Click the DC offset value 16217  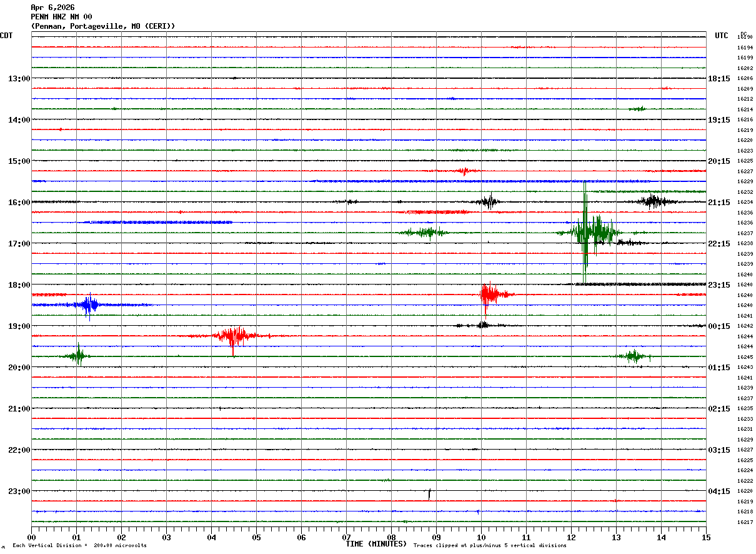pos(745,522)
